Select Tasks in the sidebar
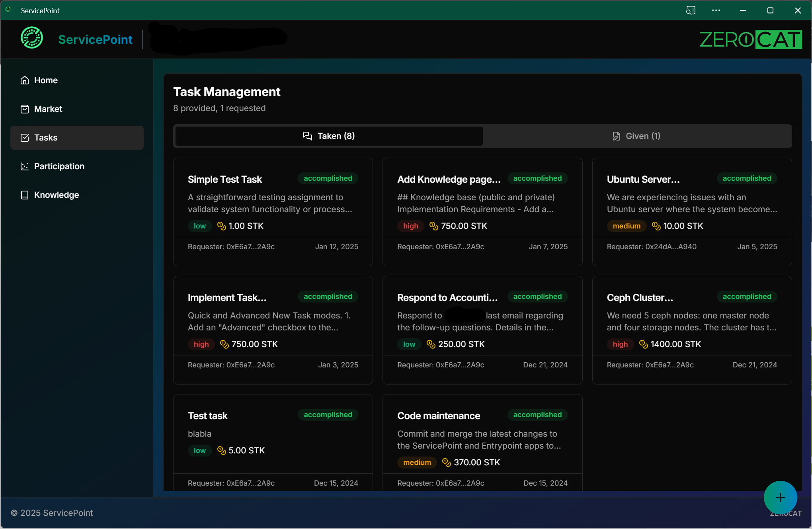812x529 pixels. tap(77, 138)
